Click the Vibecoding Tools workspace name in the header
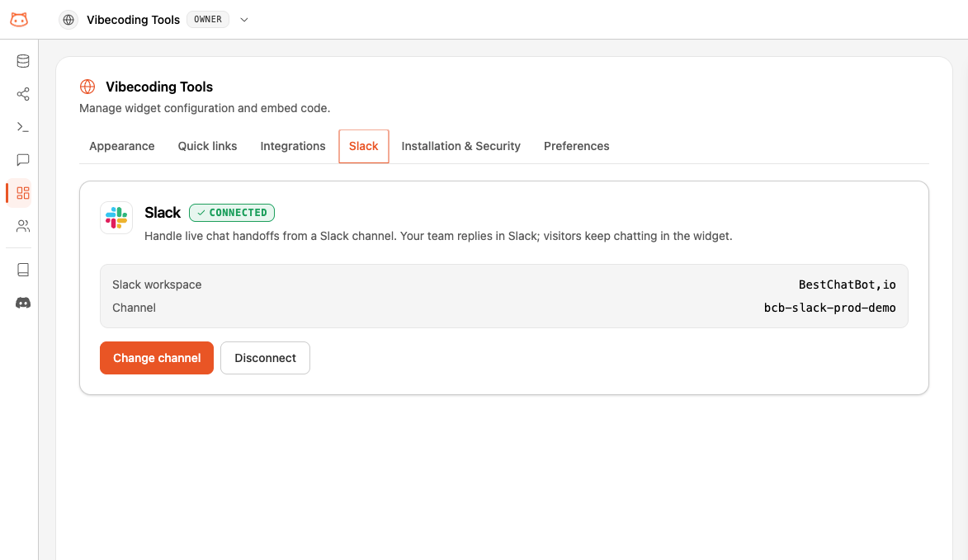This screenshot has height=560, width=968. [x=134, y=20]
